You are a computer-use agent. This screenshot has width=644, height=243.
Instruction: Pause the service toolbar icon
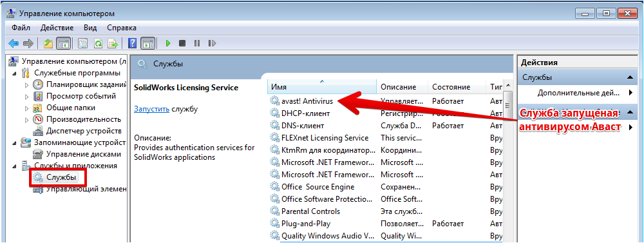(x=197, y=43)
